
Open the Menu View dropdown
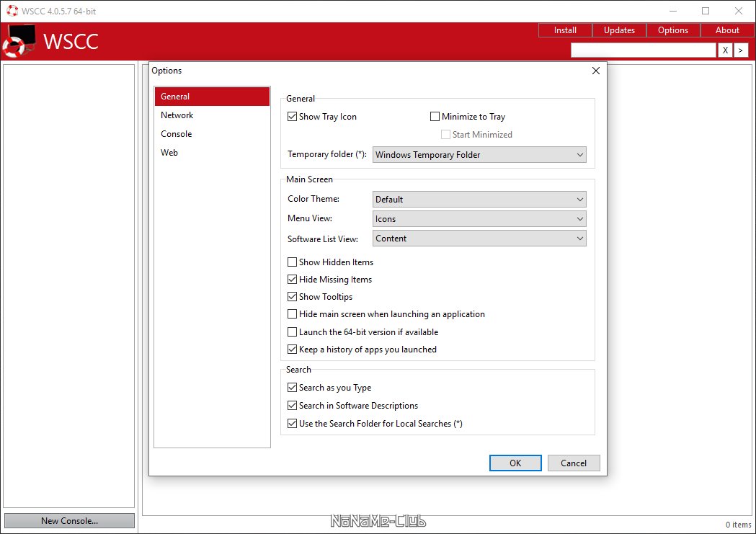[x=479, y=219]
